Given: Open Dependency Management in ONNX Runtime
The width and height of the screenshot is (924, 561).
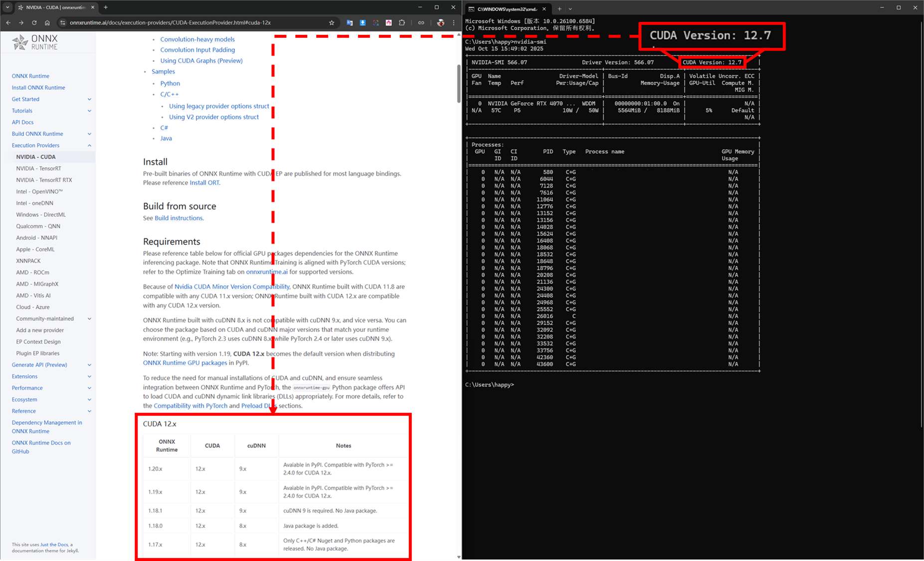Looking at the screenshot, I should pyautogui.click(x=47, y=427).
